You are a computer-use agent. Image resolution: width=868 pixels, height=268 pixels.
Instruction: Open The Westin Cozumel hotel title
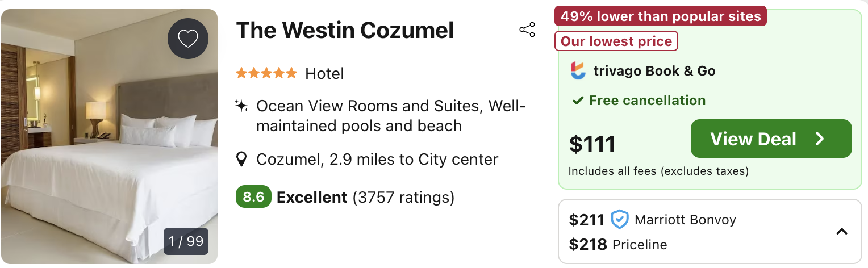[345, 30]
